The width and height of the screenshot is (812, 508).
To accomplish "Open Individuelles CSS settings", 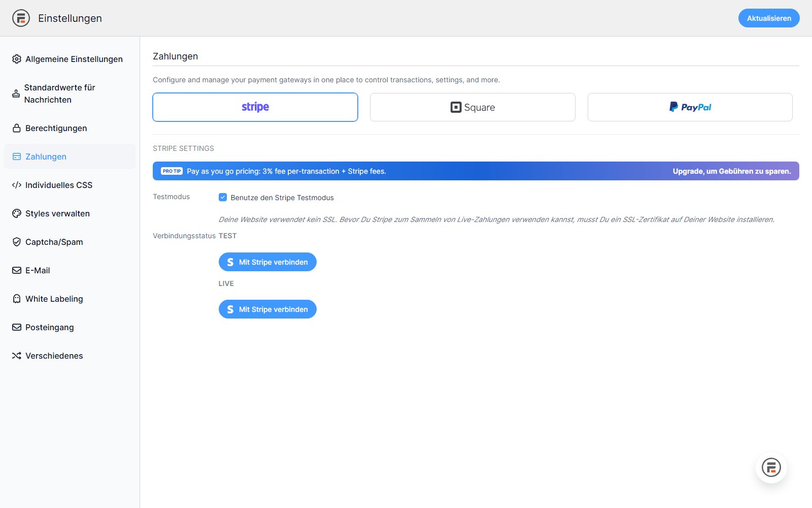I will point(70,185).
